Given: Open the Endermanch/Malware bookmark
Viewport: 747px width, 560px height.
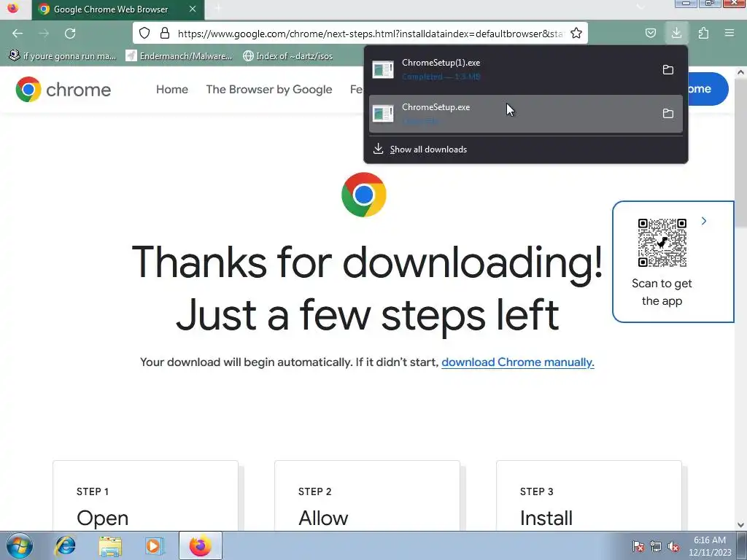Looking at the screenshot, I should (179, 56).
